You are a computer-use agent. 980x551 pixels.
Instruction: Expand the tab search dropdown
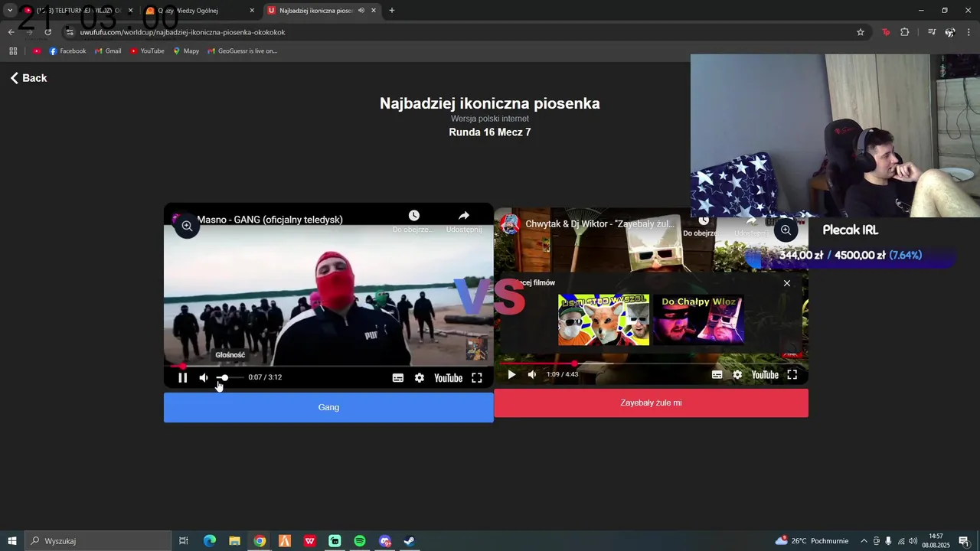[x=10, y=11]
